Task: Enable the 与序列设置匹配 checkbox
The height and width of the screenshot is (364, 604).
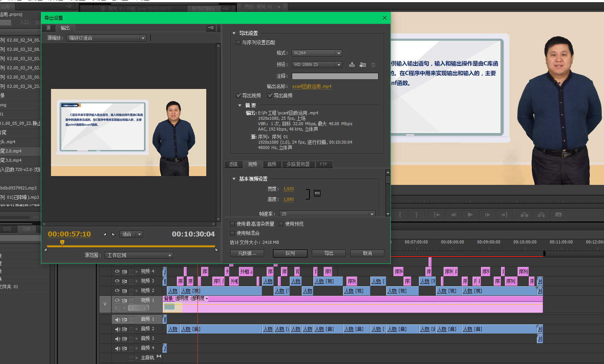Action: (x=238, y=43)
